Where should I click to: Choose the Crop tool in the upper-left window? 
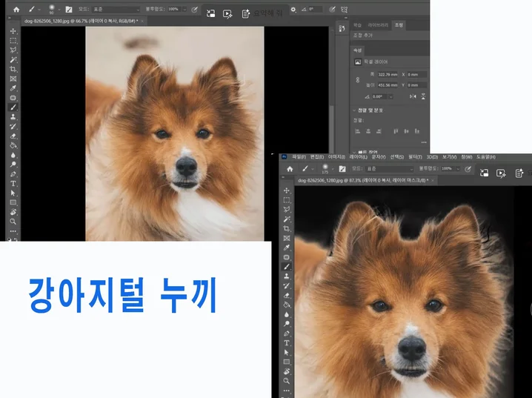[x=13, y=69]
